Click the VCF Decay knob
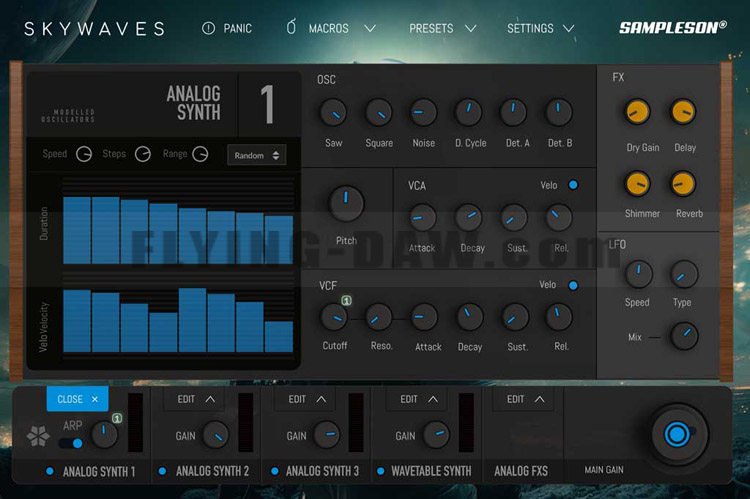Viewport: 750px width, 499px height. coord(470,317)
